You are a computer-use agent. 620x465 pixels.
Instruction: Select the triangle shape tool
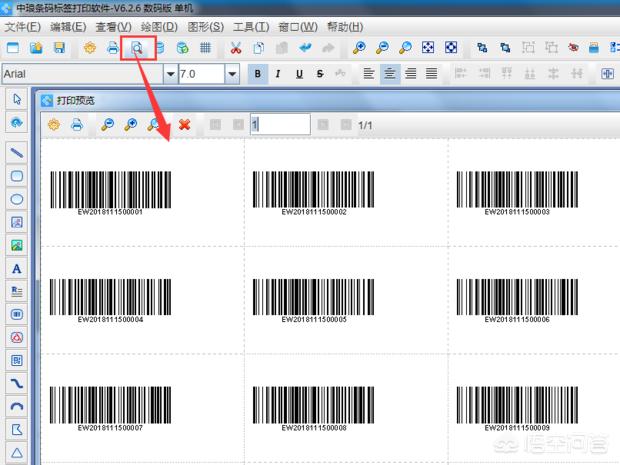coord(17,453)
